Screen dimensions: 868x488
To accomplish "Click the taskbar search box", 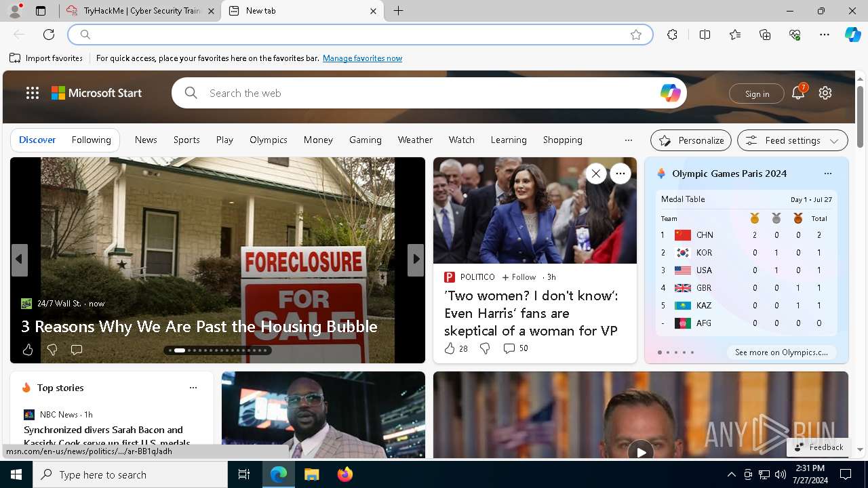I will pyautogui.click(x=130, y=474).
